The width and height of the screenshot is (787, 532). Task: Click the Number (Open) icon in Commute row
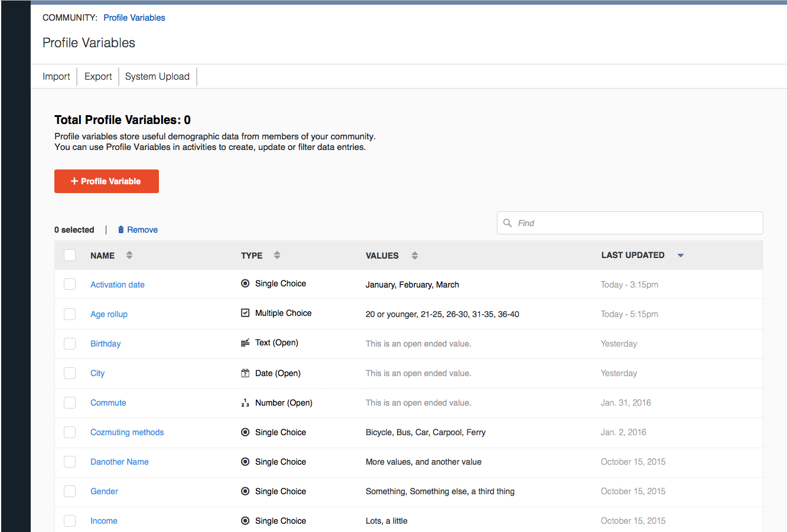(245, 403)
